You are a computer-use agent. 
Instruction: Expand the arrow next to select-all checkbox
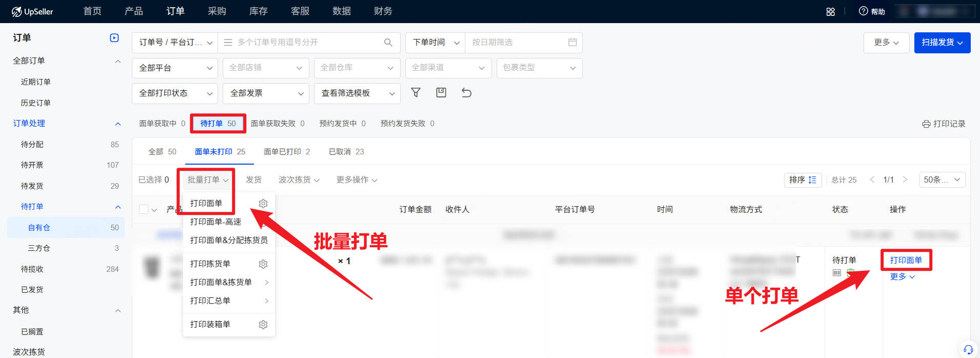tap(154, 210)
